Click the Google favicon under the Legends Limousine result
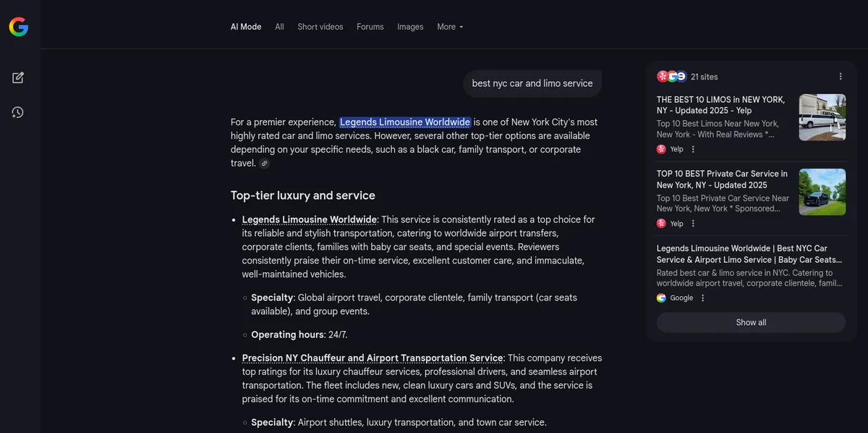 pyautogui.click(x=663, y=298)
